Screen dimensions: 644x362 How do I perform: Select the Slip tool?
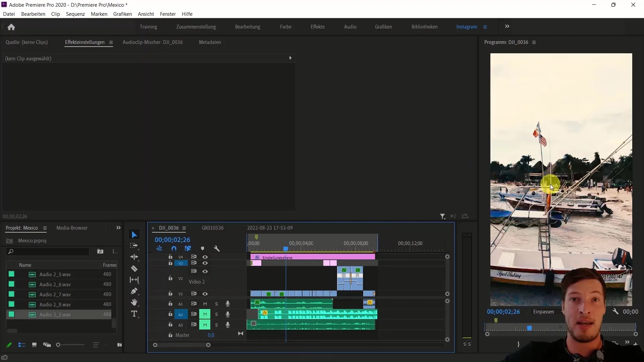[134, 280]
